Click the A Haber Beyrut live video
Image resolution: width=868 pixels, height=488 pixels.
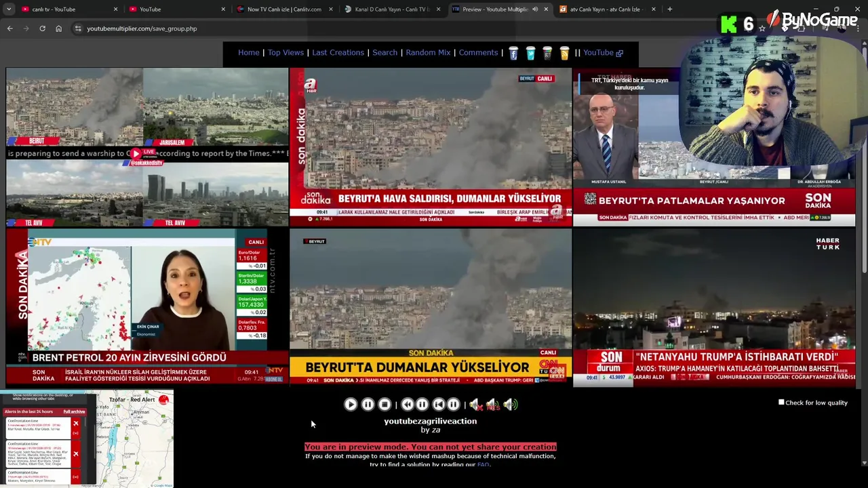coord(431,146)
